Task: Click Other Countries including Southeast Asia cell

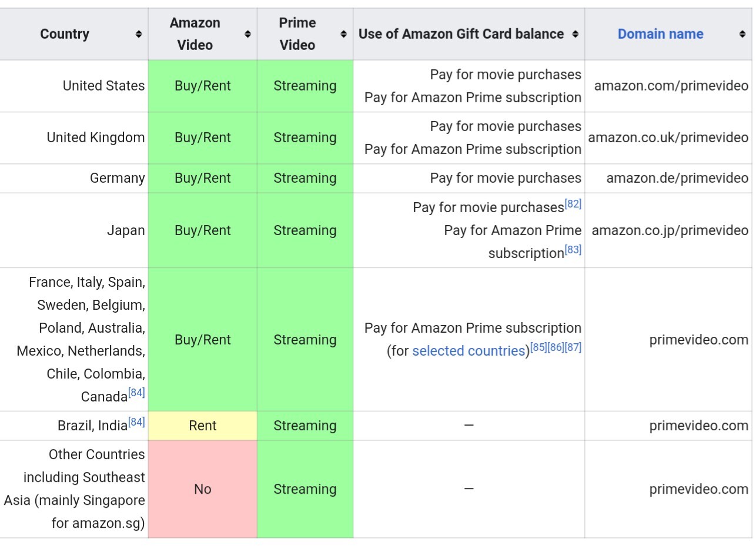Action: pos(74,489)
